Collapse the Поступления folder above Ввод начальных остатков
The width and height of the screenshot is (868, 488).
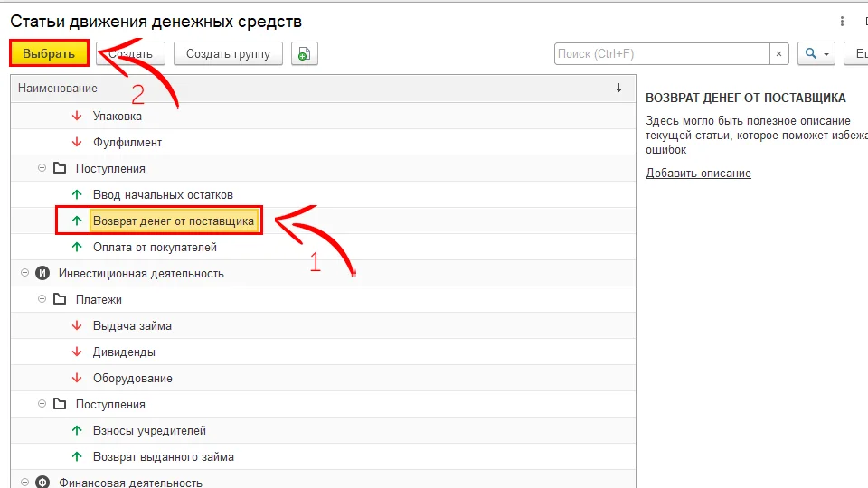(42, 168)
